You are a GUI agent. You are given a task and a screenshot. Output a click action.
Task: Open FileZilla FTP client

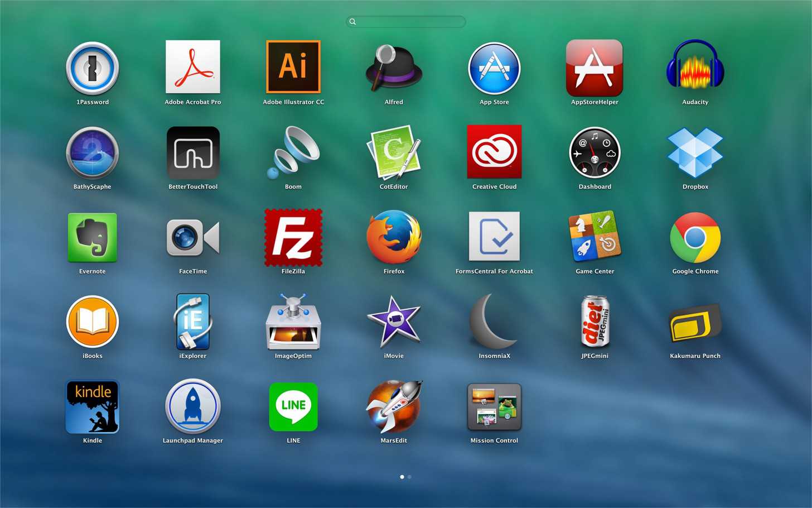293,237
